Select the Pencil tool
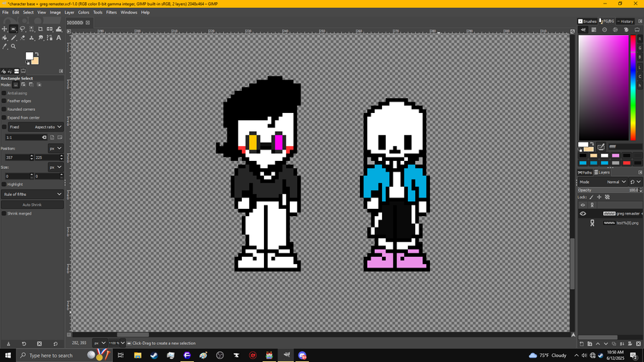 (14, 38)
